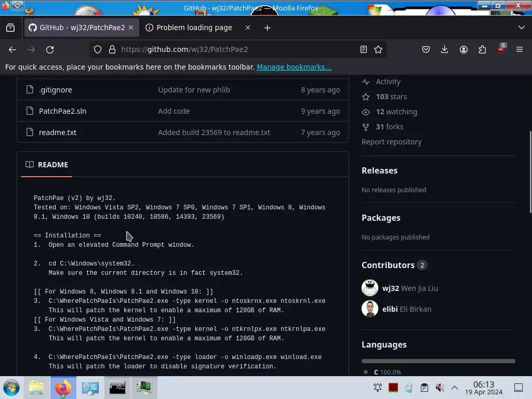Go back with the back arrow
This screenshot has width=532, height=399.
point(12,49)
